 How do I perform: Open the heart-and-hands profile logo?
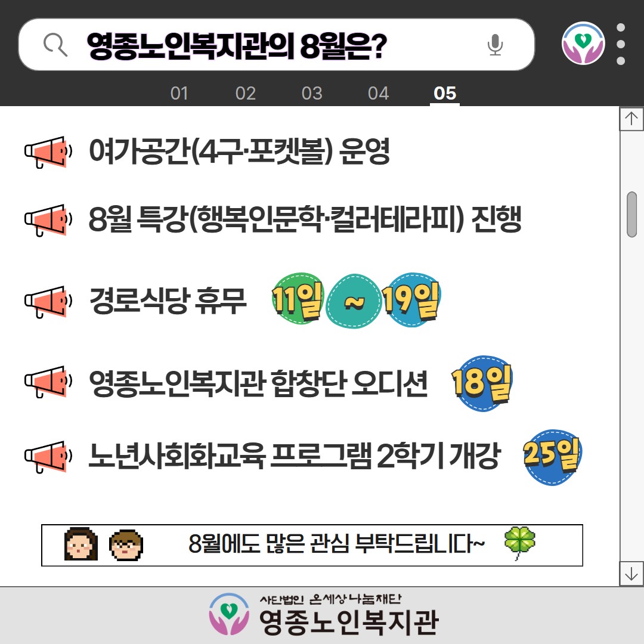pos(583,44)
